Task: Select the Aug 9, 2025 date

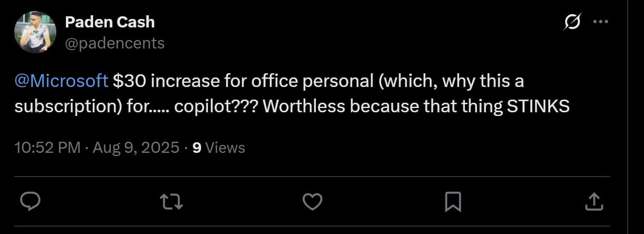Action: [136, 148]
